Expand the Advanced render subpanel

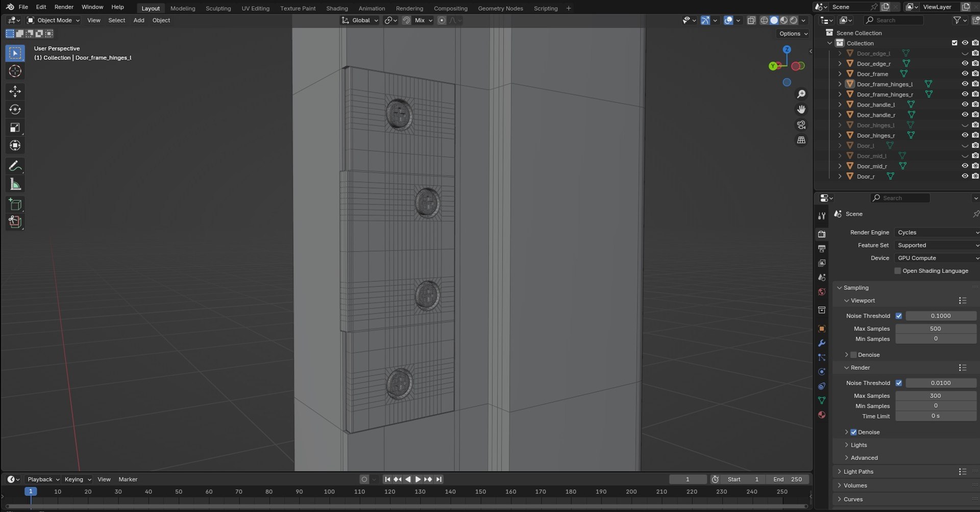click(864, 458)
